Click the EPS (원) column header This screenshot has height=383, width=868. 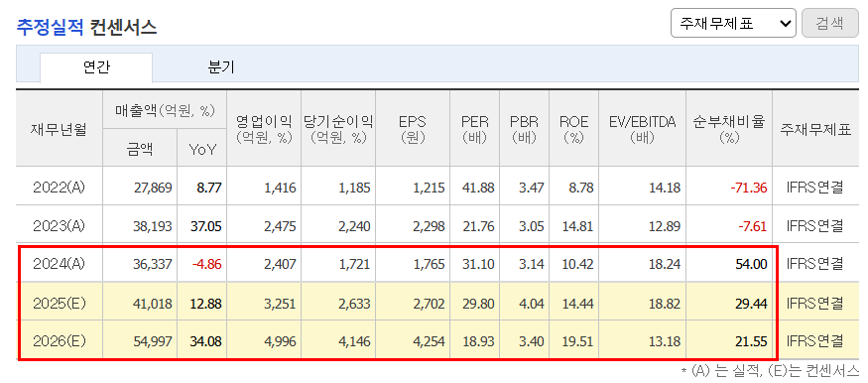click(413, 130)
